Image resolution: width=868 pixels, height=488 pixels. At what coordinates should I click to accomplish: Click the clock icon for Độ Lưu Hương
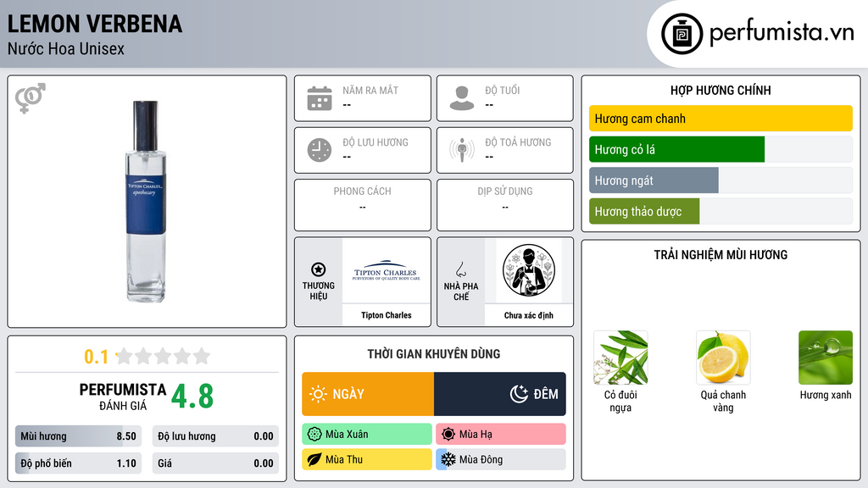(320, 150)
